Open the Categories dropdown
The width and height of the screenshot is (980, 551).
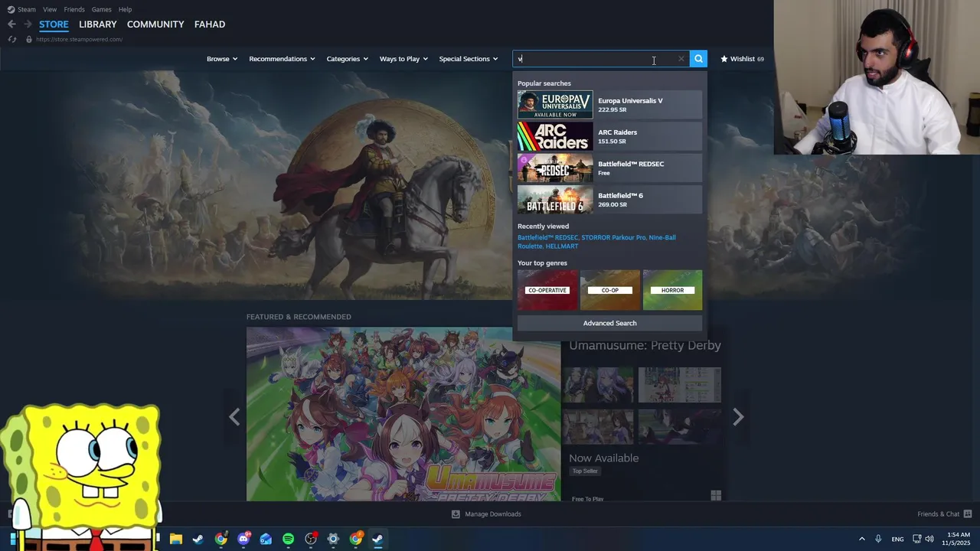348,59
